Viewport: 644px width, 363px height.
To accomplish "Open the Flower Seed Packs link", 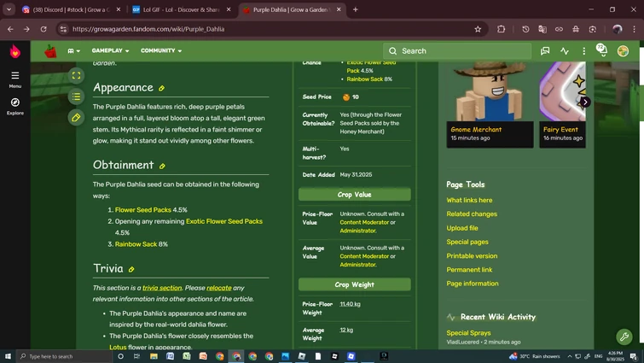I will click(143, 210).
